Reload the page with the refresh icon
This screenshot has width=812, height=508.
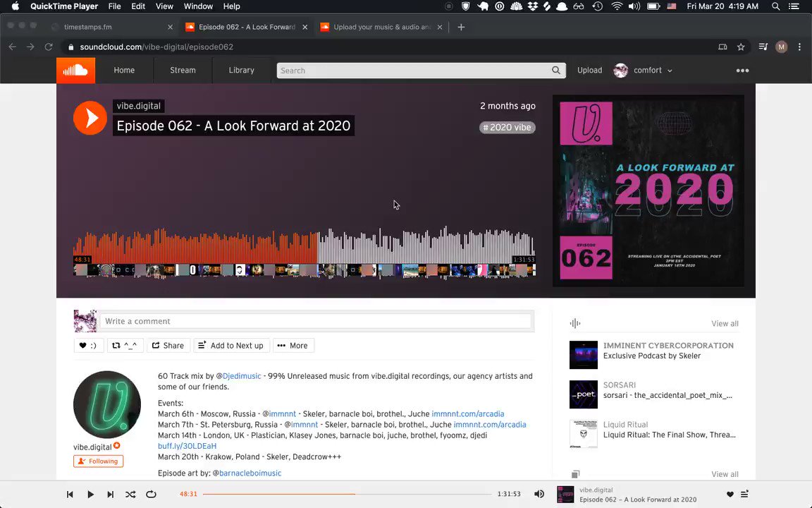tap(49, 47)
